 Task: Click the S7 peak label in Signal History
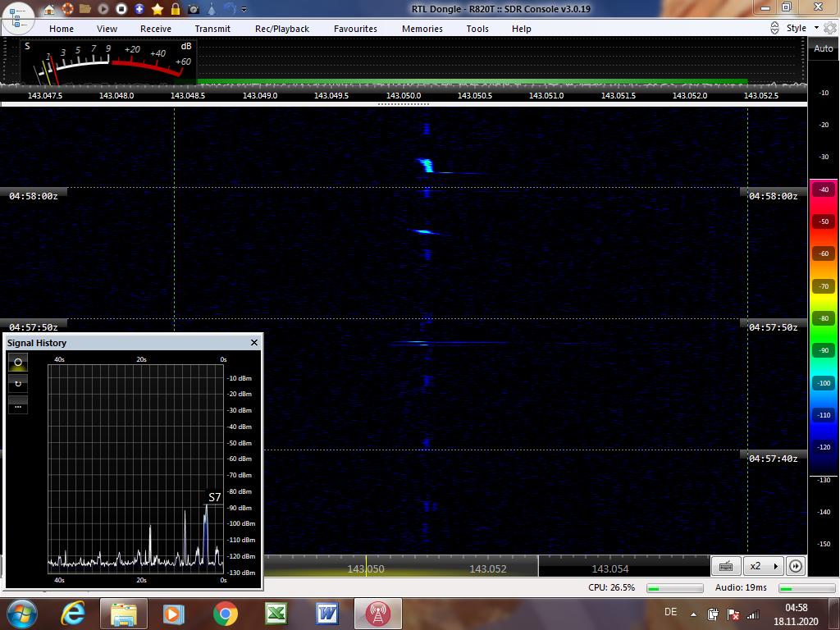(214, 497)
